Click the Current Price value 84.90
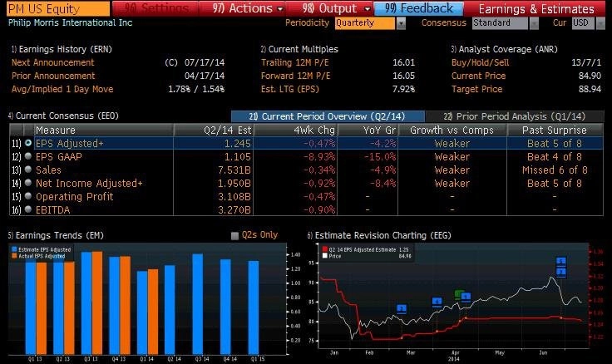The width and height of the screenshot is (612, 364). click(x=590, y=76)
